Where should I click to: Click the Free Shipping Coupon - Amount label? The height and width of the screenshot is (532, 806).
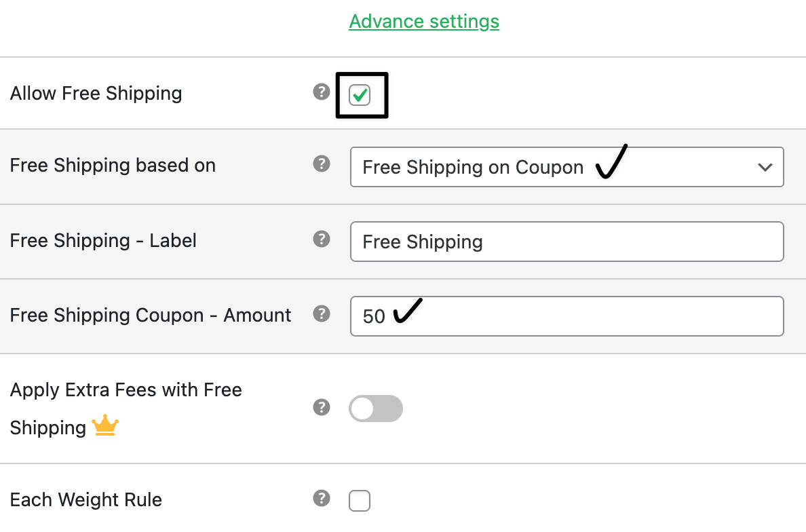click(x=151, y=316)
